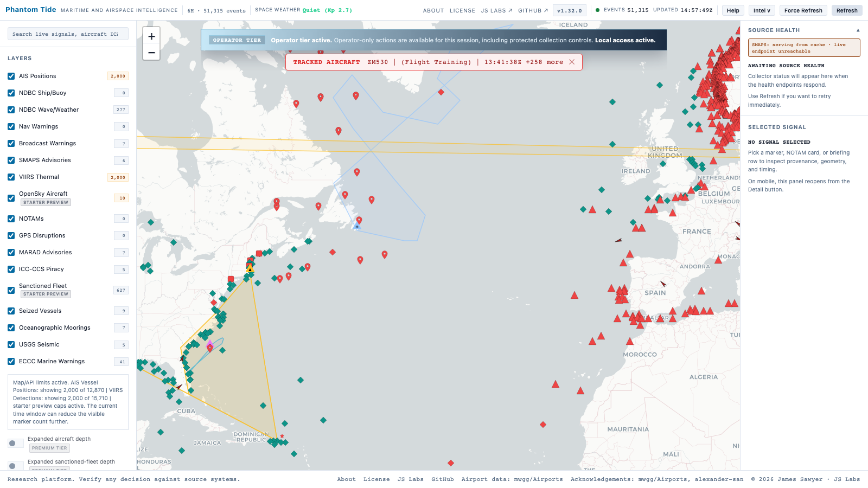Select the red square marker near New York
868x488 pixels.
point(231,279)
